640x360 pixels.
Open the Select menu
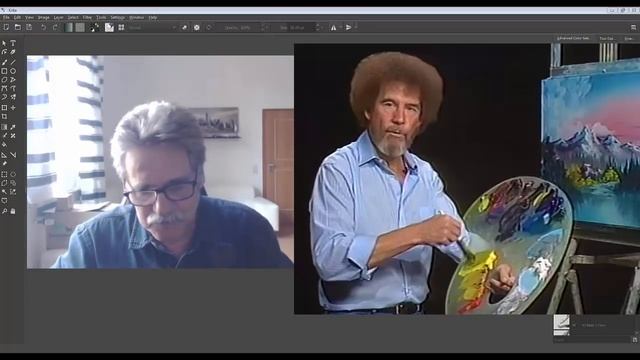pos(73,18)
